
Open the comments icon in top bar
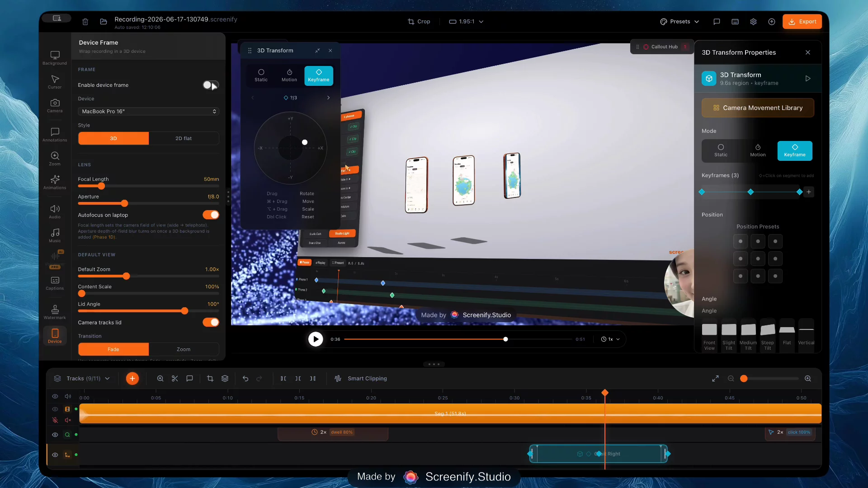coord(717,22)
